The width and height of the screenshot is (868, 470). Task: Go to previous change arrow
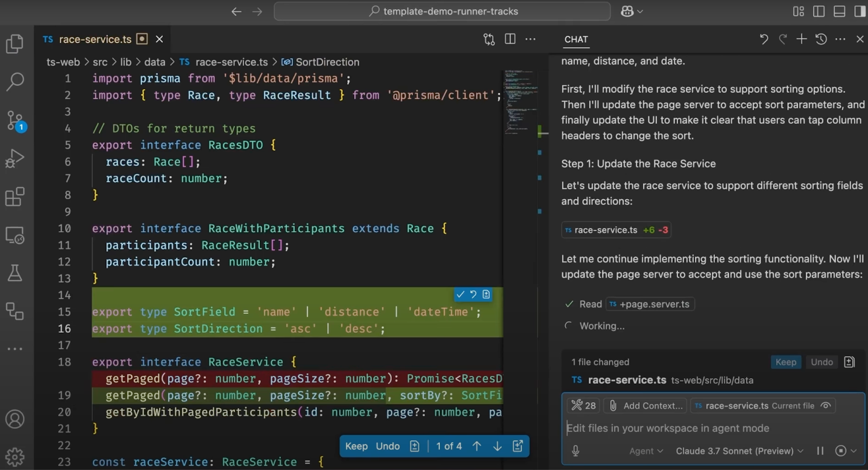click(477, 446)
